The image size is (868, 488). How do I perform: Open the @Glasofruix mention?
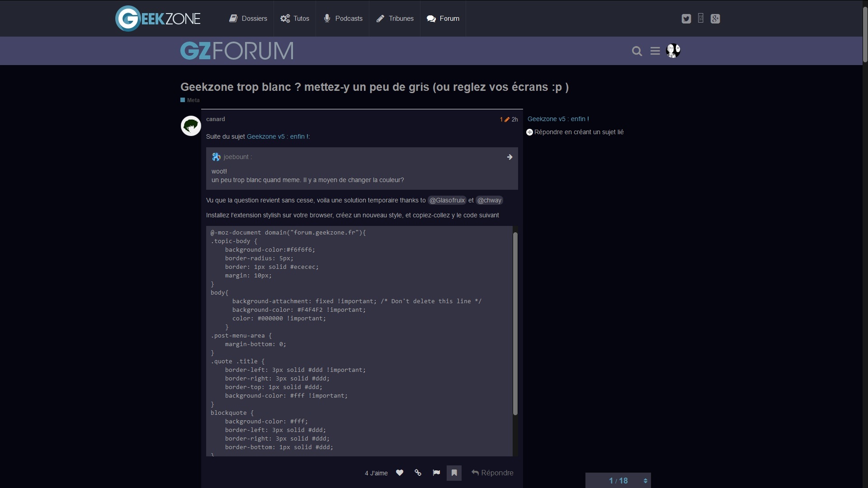point(447,200)
